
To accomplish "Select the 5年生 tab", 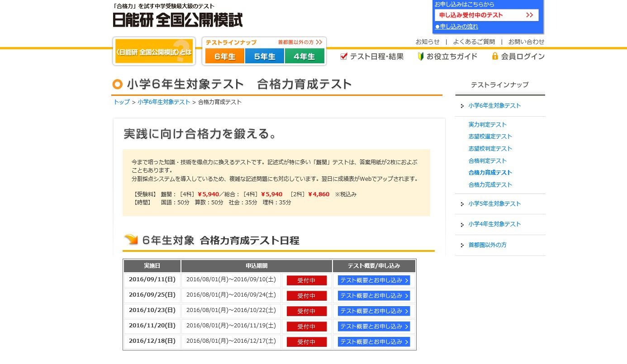I will pyautogui.click(x=264, y=56).
